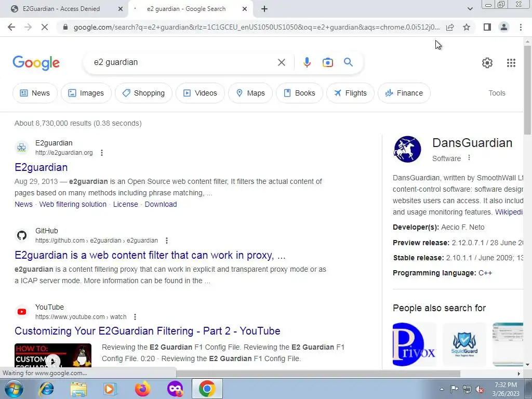Open the Download sitelink
The width and height of the screenshot is (532, 399).
tap(161, 204)
